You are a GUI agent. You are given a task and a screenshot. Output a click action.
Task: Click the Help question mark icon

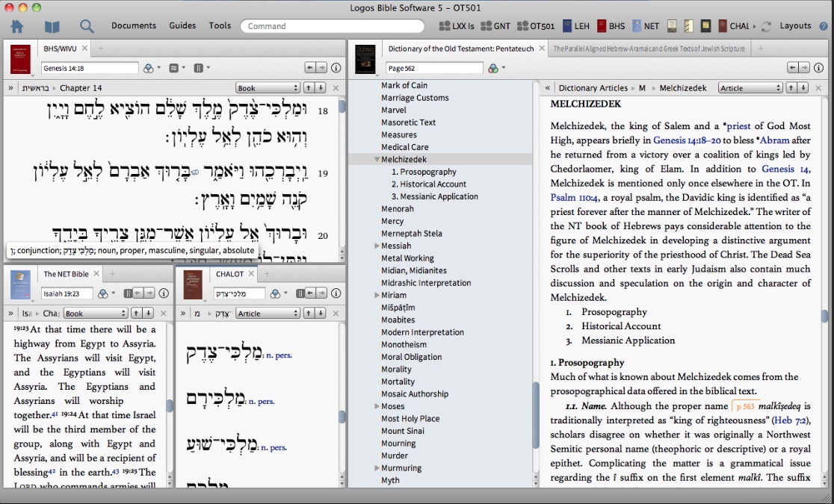(824, 26)
